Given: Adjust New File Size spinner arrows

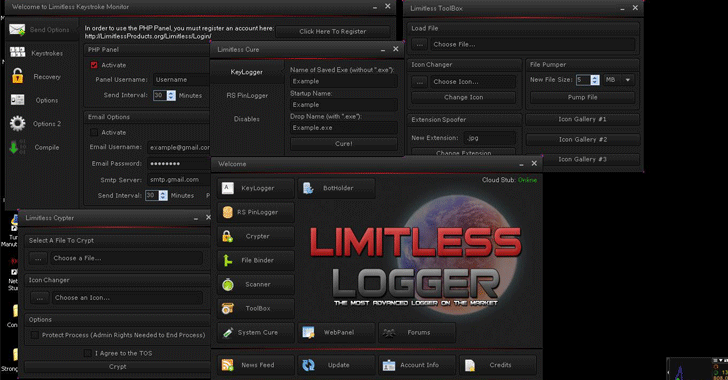Looking at the screenshot, I should coord(595,80).
